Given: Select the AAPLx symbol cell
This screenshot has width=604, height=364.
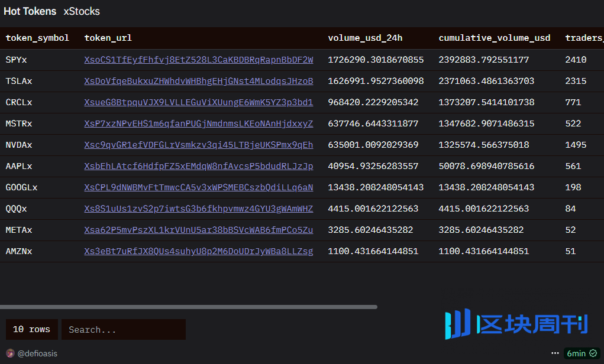Looking at the screenshot, I should (x=19, y=166).
